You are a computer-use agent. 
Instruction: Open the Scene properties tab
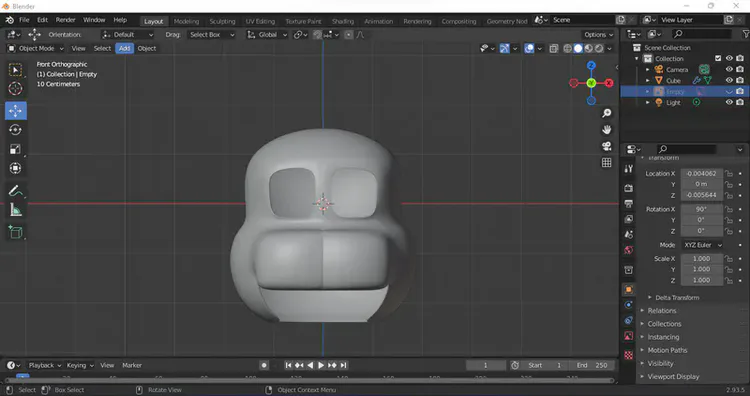(629, 234)
